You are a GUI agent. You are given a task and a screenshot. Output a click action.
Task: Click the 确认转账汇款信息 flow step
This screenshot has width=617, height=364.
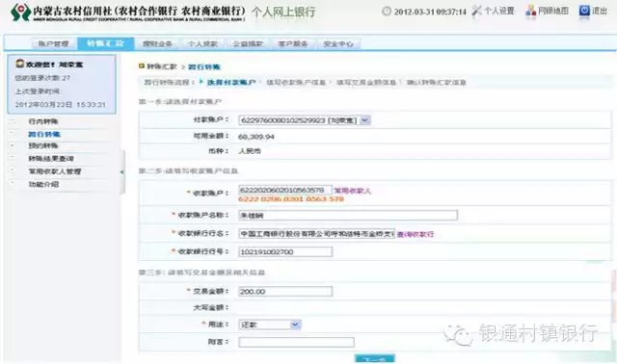coord(436,83)
